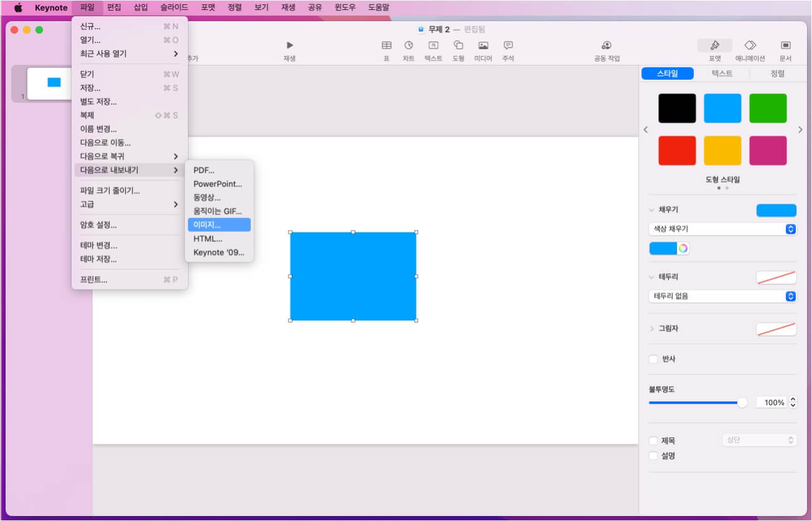Image resolution: width=812 pixels, height=521 pixels.
Task: Collapse the border (테두리) section
Action: pos(652,277)
